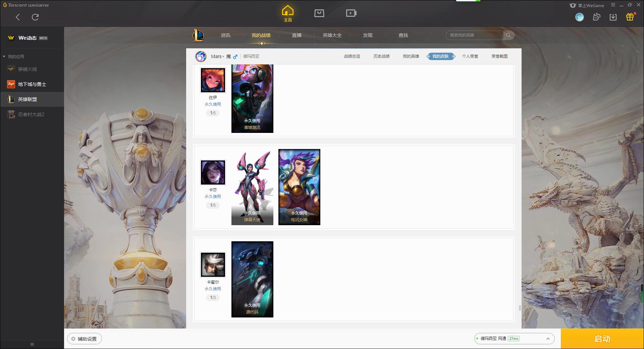The image size is (644, 349).
Task: Click the skin list scrollbar thumb
Action: point(520,308)
